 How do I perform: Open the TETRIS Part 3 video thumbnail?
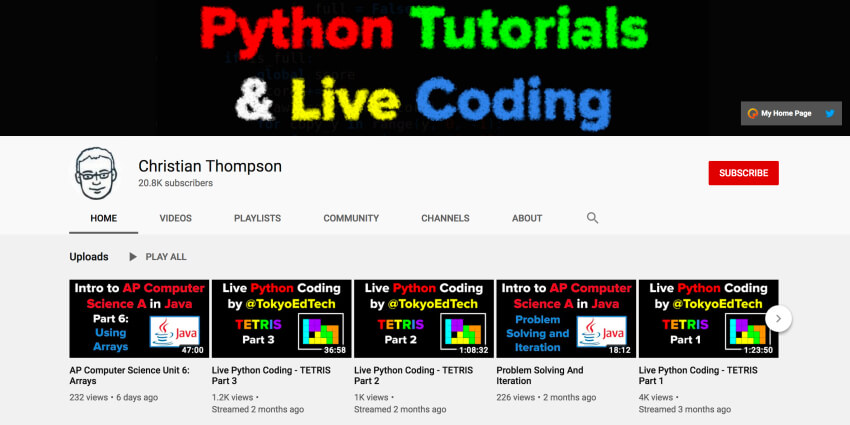(x=281, y=319)
